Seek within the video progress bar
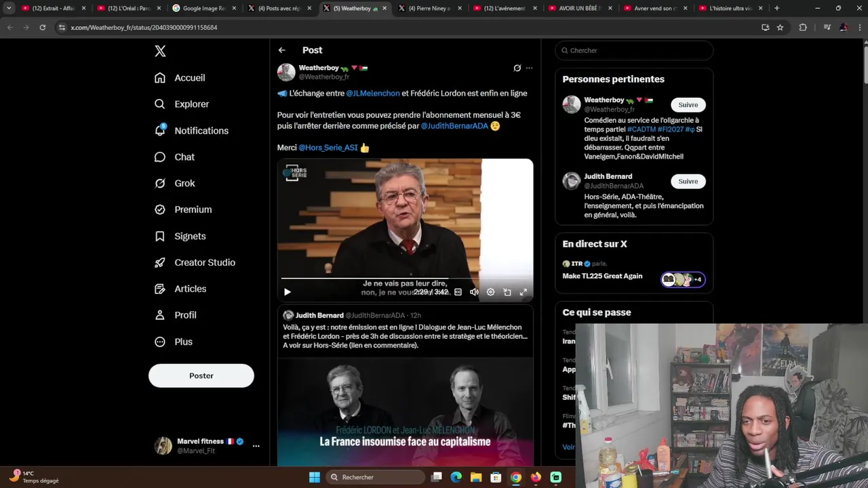The width and height of the screenshot is (868, 488). pos(406,278)
